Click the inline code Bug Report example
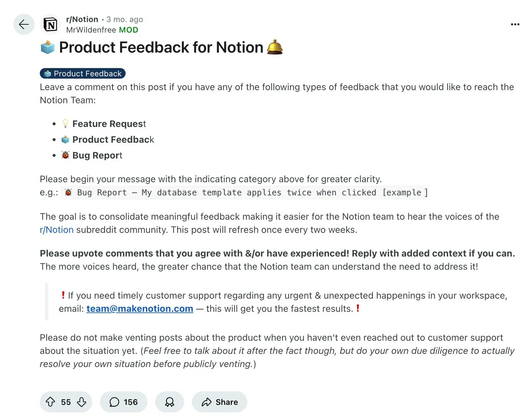The image size is (532, 419). click(244, 193)
